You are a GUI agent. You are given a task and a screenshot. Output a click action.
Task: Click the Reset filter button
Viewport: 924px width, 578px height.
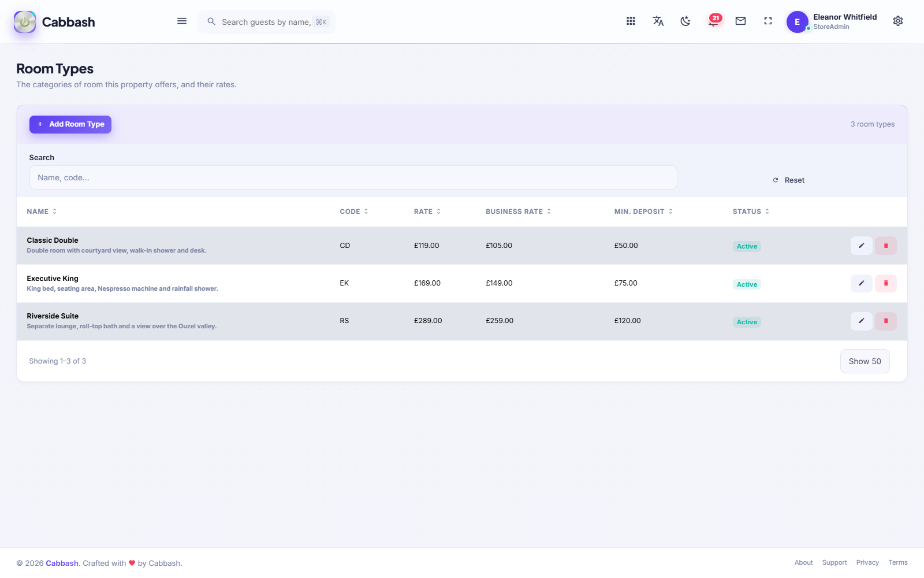(789, 180)
